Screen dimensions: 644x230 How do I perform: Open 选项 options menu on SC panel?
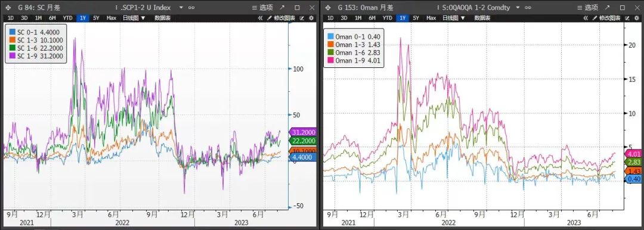(x=262, y=7)
